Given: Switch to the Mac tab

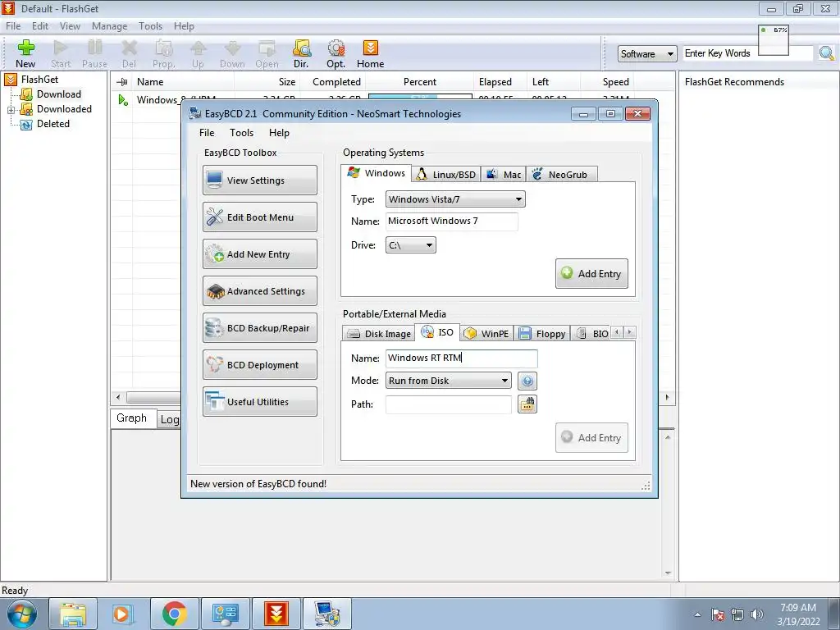Looking at the screenshot, I should (x=504, y=175).
